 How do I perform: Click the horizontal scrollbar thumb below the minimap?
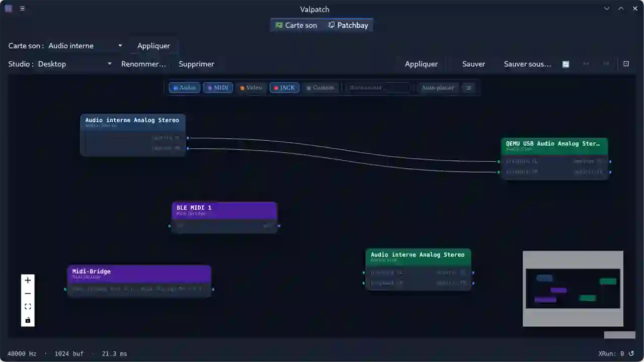620,335
